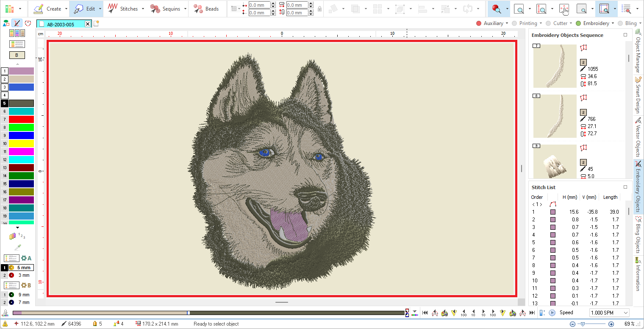
Task: Open the object list search tool
Action: click(626, 8)
